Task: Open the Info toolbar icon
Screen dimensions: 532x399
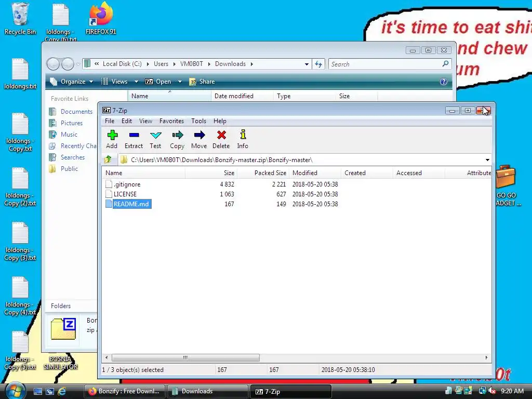Action: pyautogui.click(x=243, y=139)
